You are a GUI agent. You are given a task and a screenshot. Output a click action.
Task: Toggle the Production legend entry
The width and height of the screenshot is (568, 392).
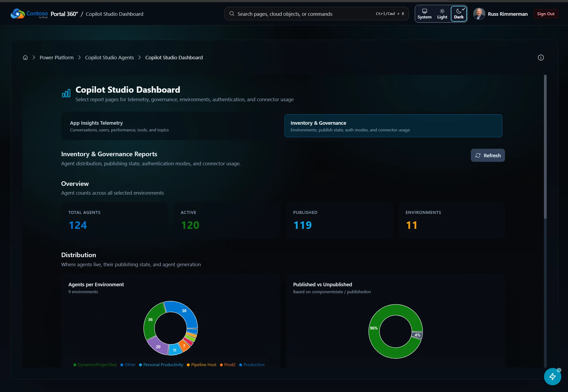(252, 365)
